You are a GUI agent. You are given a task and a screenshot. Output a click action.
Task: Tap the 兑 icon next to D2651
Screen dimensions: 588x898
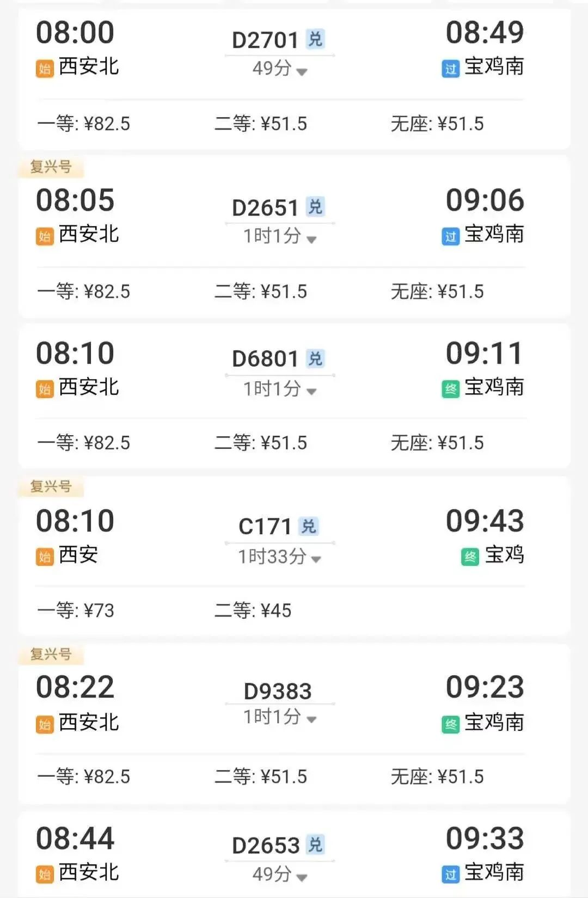click(x=315, y=207)
